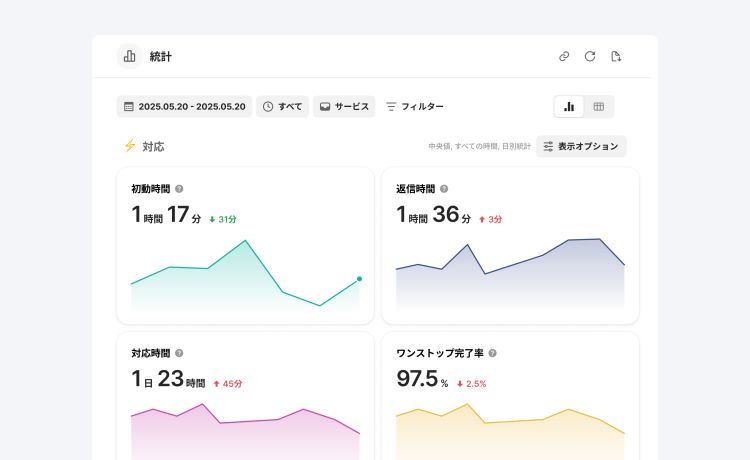Click the yellow ワンストップ完了率 area chart
750x460 pixels.
(510, 433)
